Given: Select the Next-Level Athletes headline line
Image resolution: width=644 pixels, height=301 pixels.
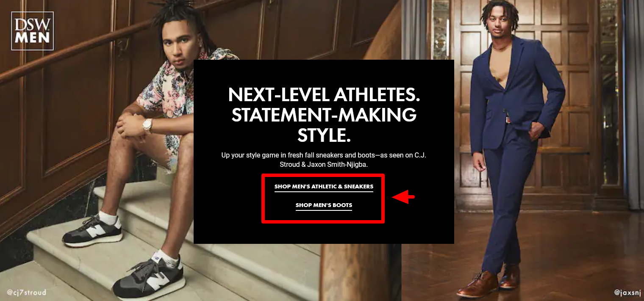Looking at the screenshot, I should tap(324, 95).
